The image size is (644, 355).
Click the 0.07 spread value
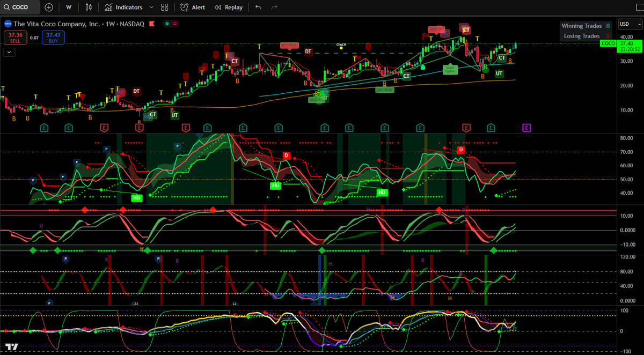tap(34, 38)
